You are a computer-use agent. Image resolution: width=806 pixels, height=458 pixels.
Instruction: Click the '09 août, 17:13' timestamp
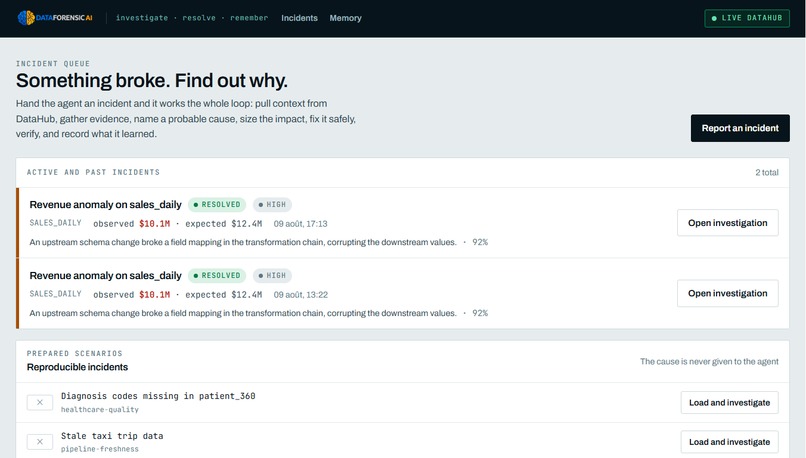(300, 224)
